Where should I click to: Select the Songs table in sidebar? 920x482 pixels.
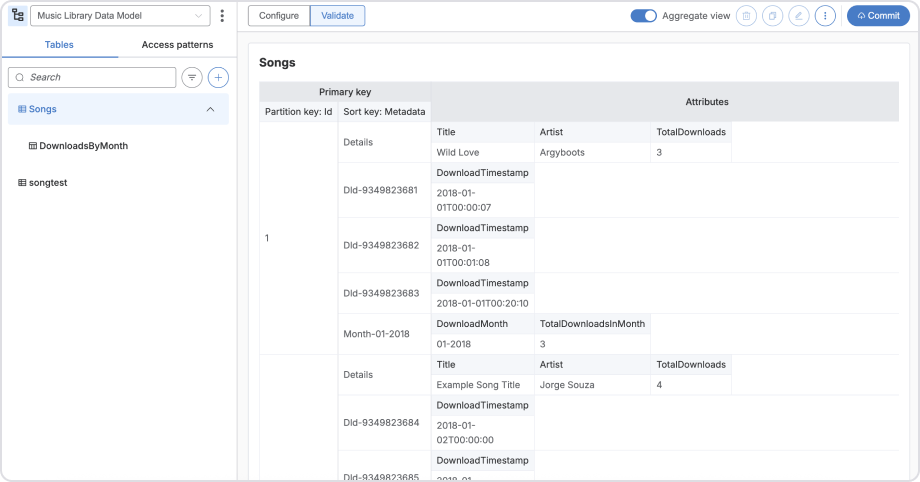click(43, 109)
